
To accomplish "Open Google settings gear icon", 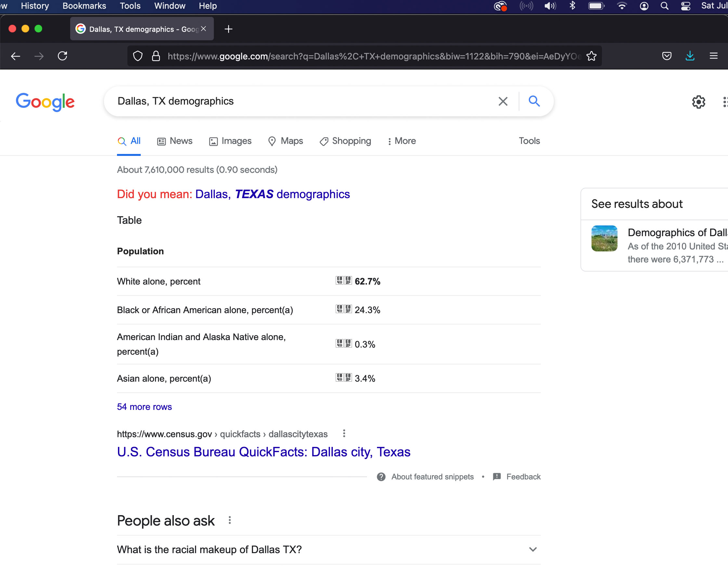I will pyautogui.click(x=698, y=102).
